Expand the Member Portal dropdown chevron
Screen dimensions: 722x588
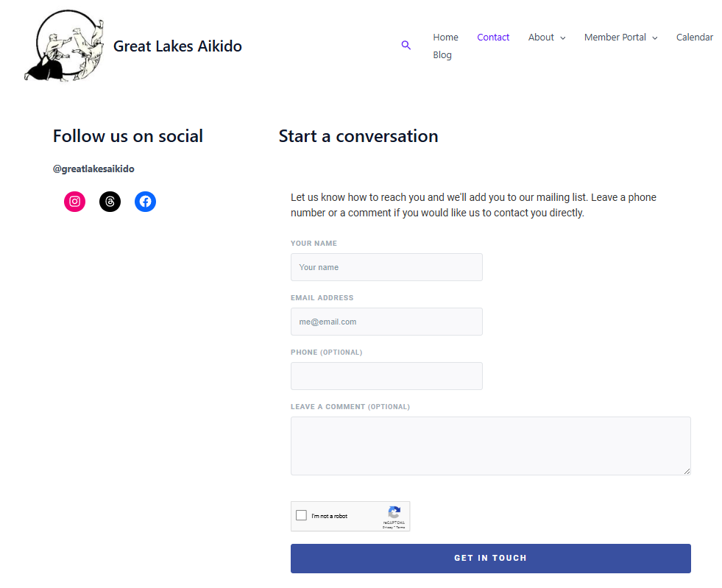coord(655,38)
